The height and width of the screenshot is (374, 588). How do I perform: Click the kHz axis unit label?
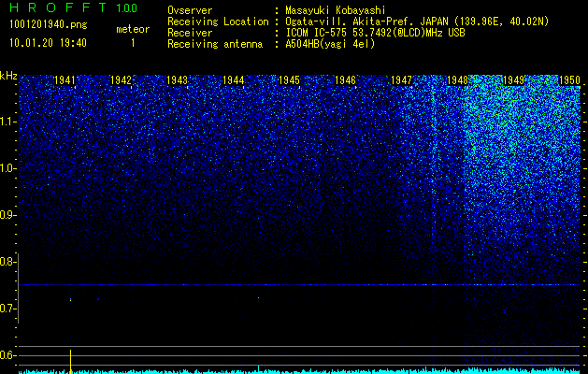(x=8, y=76)
